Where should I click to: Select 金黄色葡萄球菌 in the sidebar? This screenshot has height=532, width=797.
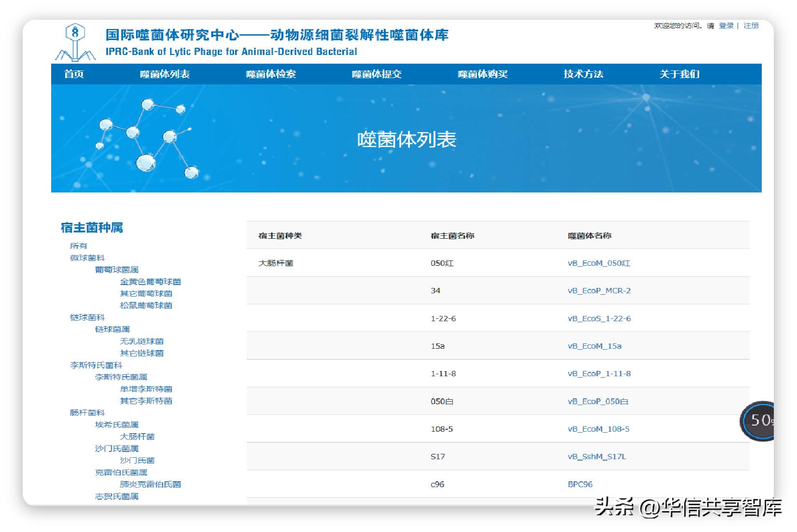coord(151,281)
